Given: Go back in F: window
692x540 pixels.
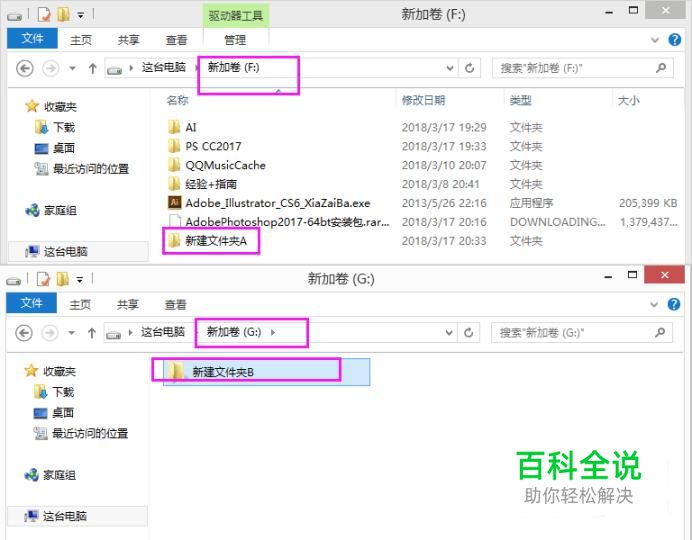Looking at the screenshot, I should point(25,68).
